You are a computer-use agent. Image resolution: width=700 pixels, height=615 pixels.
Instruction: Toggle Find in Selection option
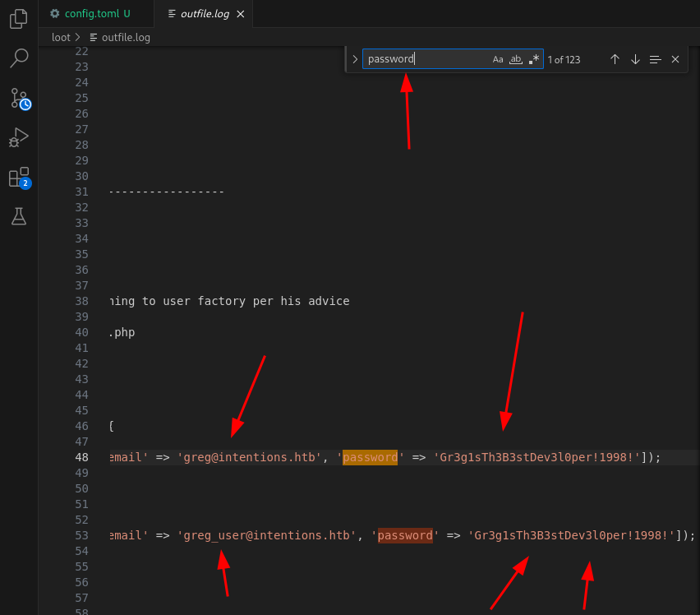655,59
